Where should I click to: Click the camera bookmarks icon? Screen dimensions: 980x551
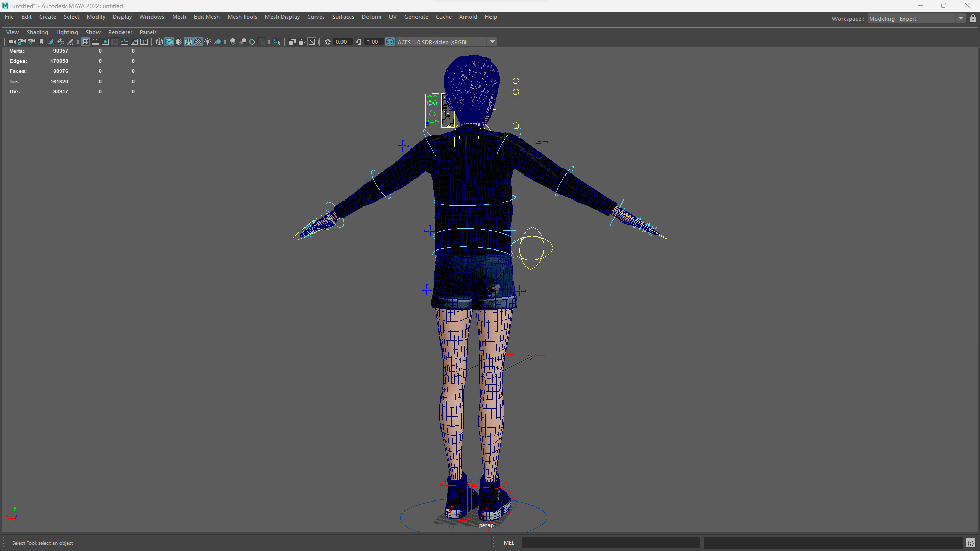41,42
